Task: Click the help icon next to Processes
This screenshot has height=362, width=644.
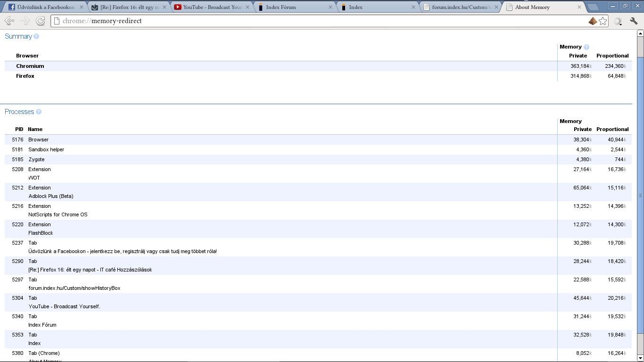Action: [39, 112]
